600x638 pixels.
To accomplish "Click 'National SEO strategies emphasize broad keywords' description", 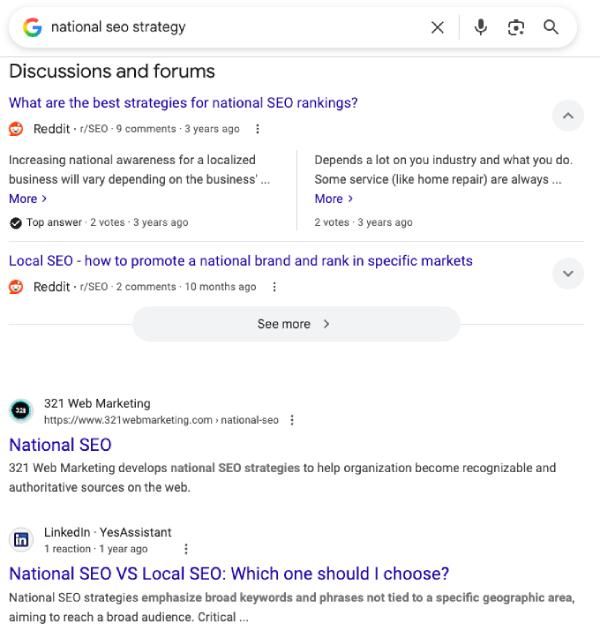I will 292,607.
